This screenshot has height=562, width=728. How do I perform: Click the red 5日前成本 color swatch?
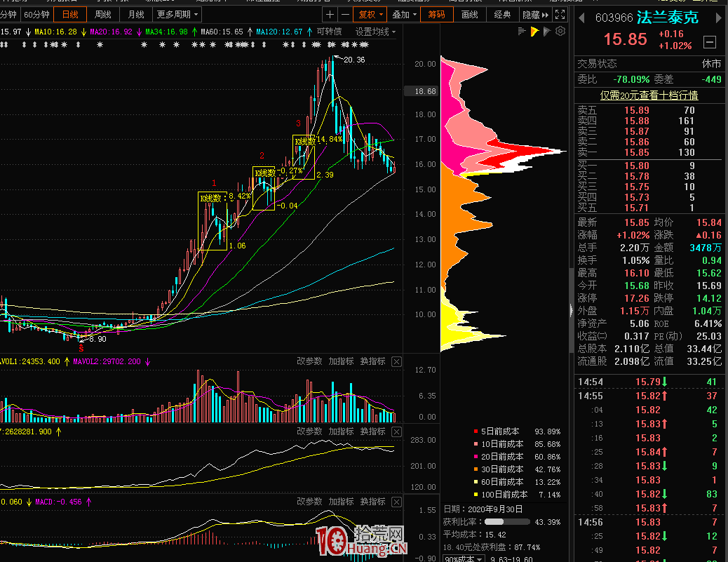click(x=476, y=431)
